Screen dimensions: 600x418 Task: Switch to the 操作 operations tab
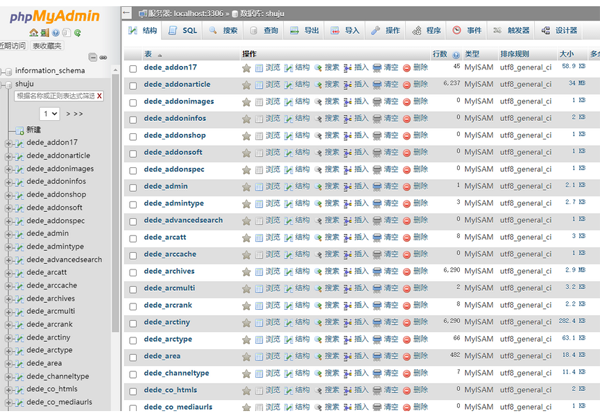click(385, 31)
